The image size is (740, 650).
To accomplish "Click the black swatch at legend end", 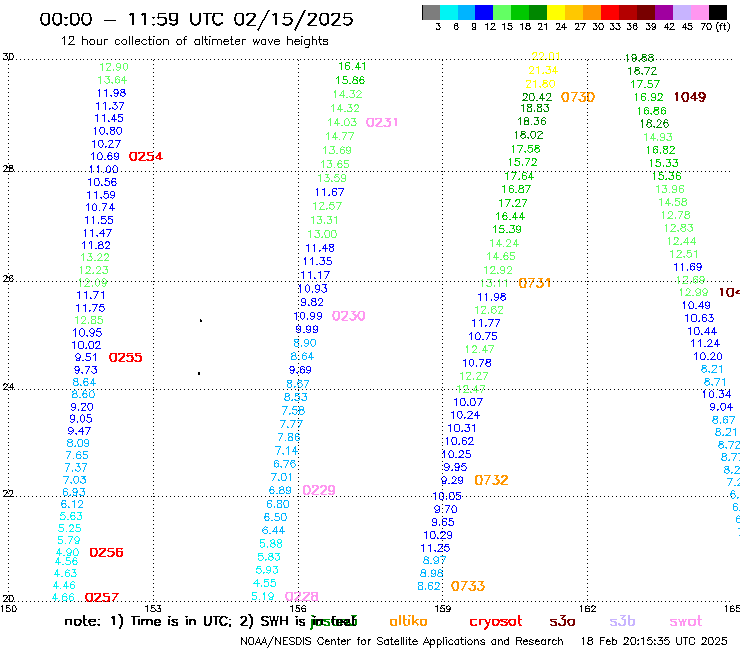I will [718, 12].
